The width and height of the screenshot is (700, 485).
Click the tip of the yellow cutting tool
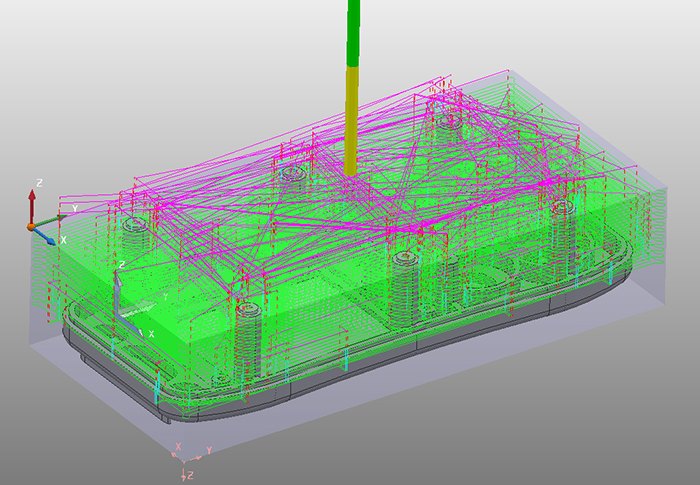(350, 174)
